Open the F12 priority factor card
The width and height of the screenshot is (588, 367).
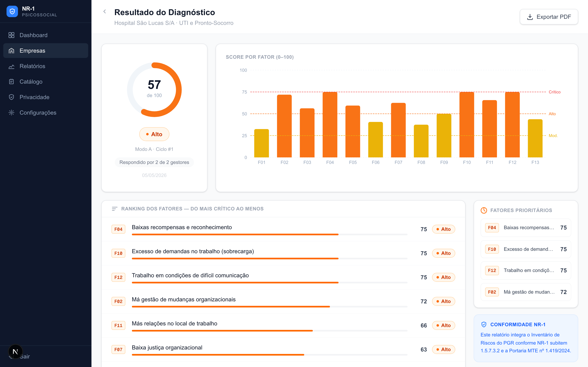526,270
